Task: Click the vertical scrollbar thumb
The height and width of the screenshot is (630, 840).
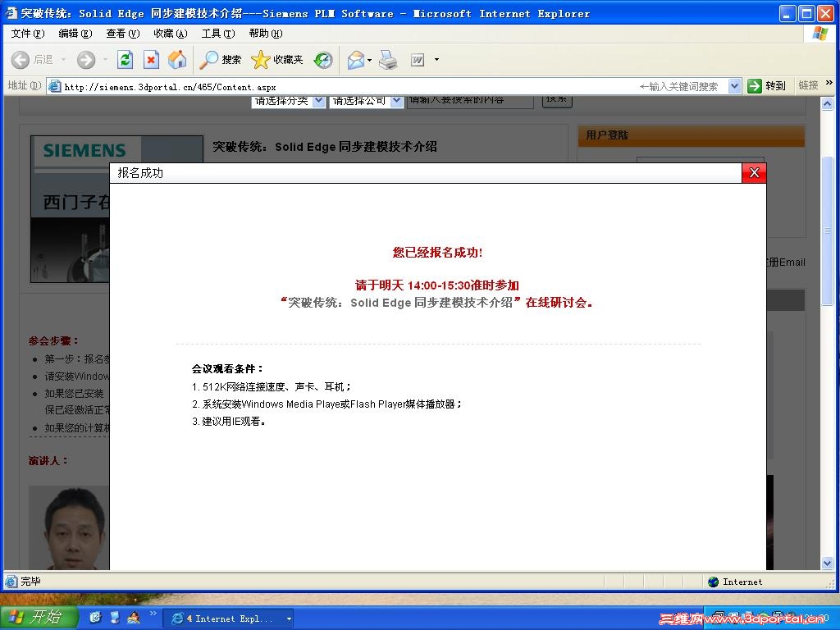Action: click(x=828, y=231)
